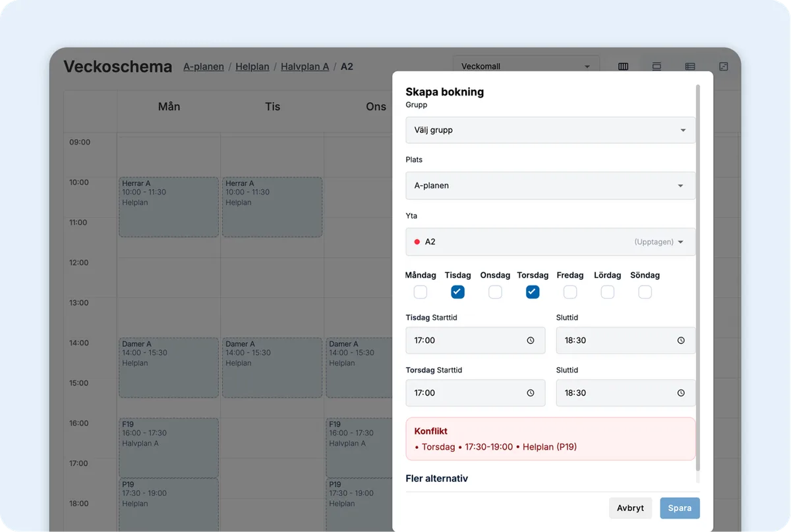Save booking with Spara button
791x532 pixels.
[x=680, y=508]
